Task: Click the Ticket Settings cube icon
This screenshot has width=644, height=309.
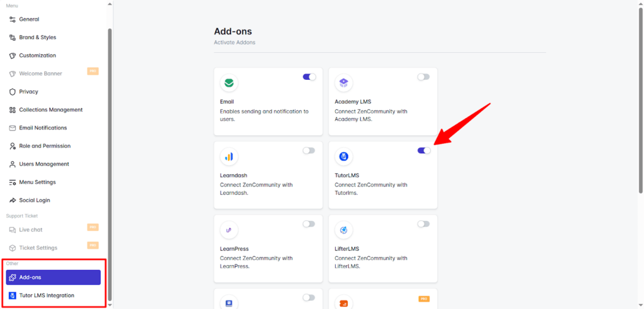Action: tap(13, 248)
